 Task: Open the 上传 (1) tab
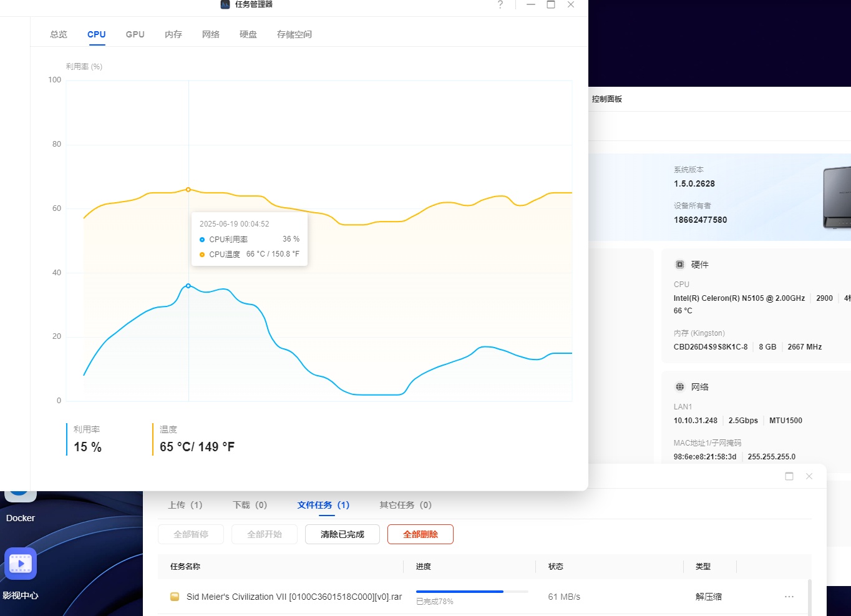click(x=185, y=505)
